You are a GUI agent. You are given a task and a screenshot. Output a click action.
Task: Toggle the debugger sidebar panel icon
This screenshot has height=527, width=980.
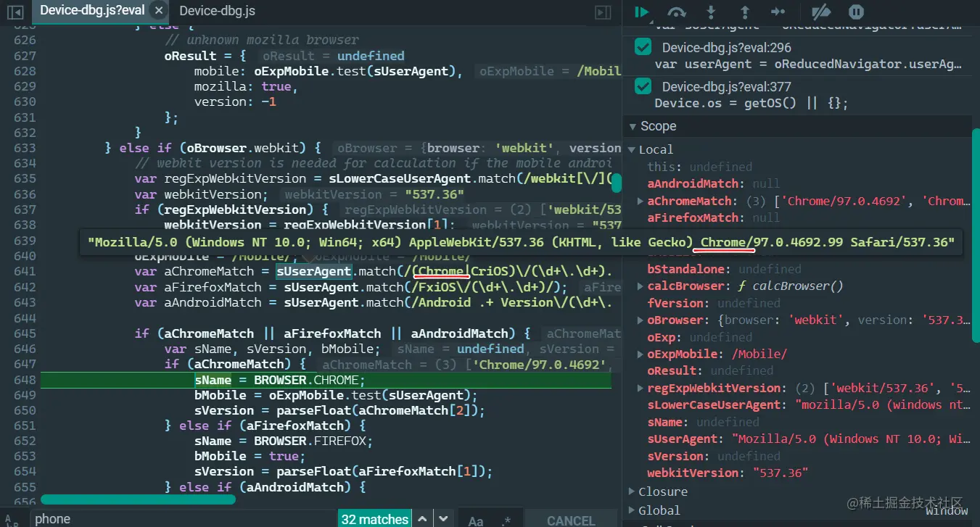[x=602, y=12]
